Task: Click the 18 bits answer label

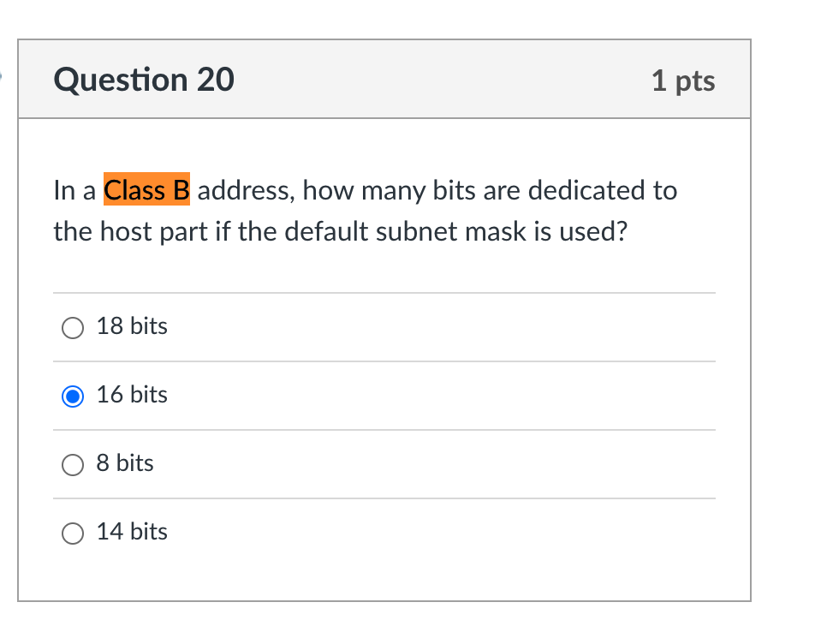Action: coord(132,326)
